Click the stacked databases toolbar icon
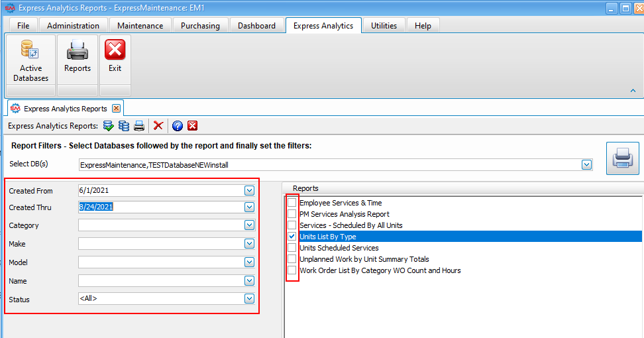Viewport: 644px width, 338px height. 124,126
